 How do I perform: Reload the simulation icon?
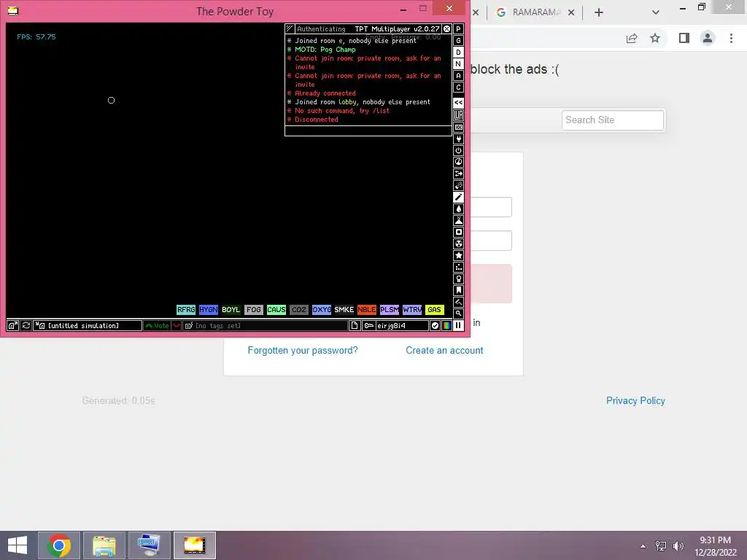pyautogui.click(x=26, y=326)
